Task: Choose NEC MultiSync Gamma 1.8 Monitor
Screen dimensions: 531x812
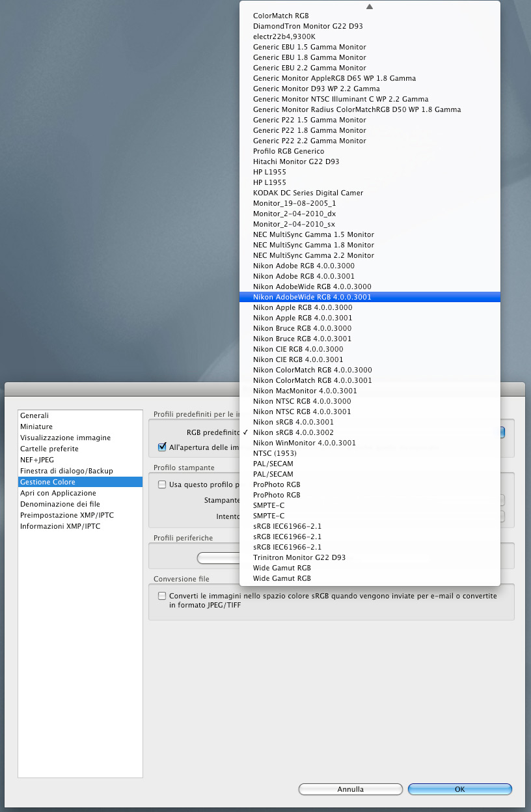Action: 370,245
